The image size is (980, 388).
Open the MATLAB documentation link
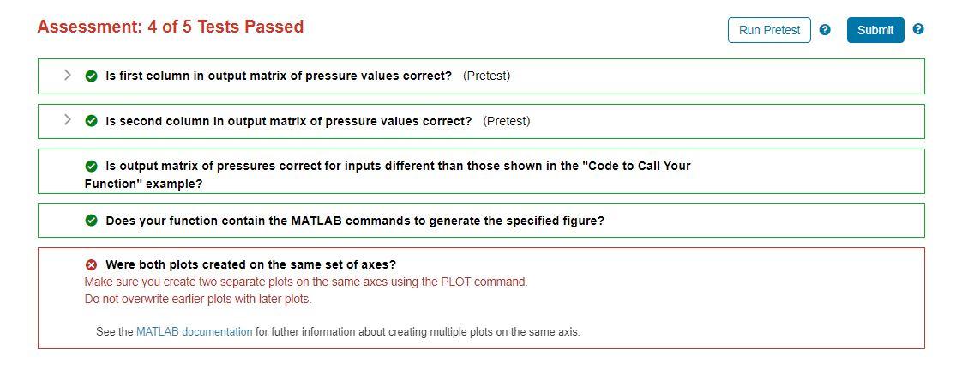195,331
